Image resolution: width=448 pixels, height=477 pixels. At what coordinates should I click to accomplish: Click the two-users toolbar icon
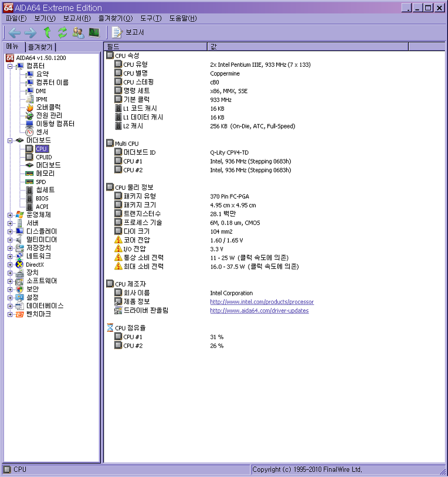click(78, 32)
